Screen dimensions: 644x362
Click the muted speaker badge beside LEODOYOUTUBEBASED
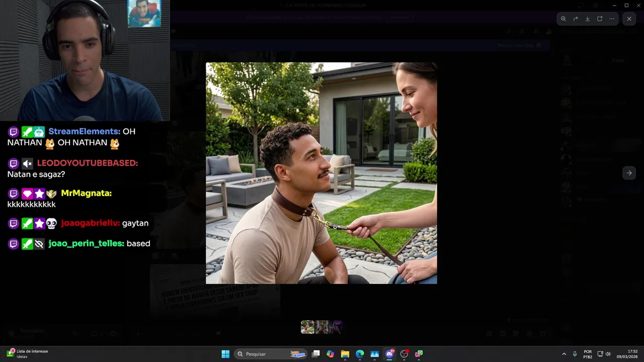tap(27, 163)
